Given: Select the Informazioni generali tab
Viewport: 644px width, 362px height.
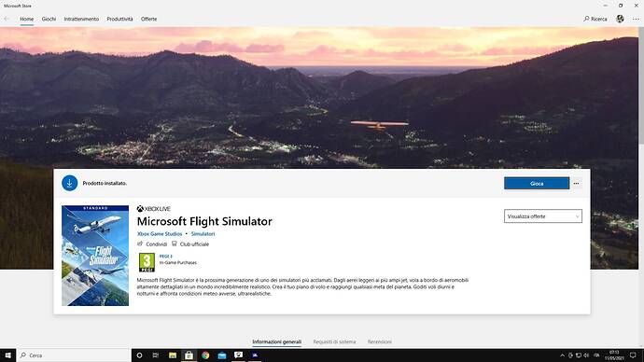Looking at the screenshot, I should click(x=276, y=341).
